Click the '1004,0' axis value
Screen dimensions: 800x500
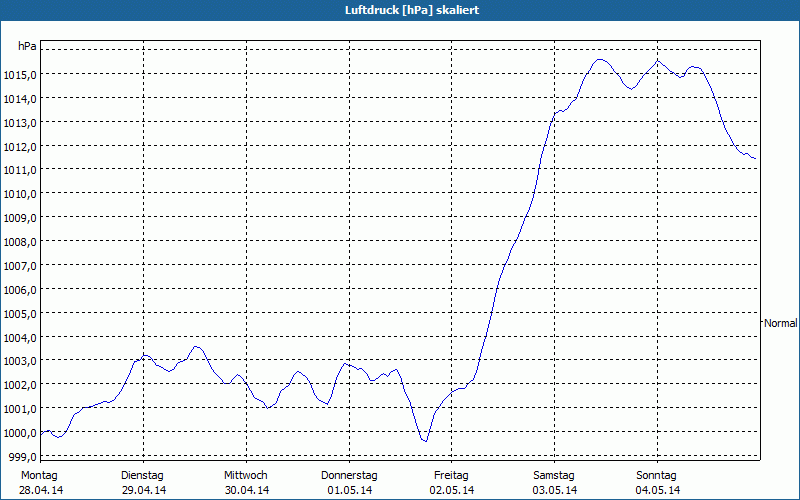(x=20, y=338)
